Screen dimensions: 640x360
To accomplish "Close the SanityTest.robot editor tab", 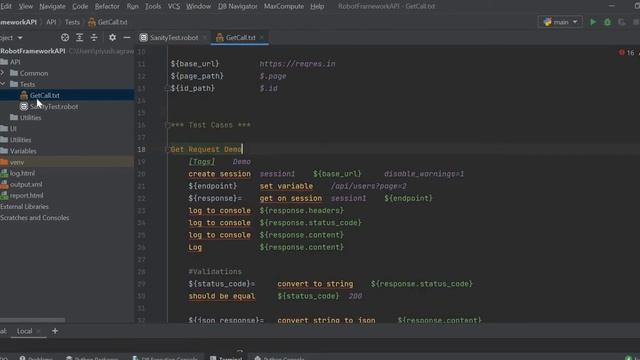I will (x=204, y=38).
